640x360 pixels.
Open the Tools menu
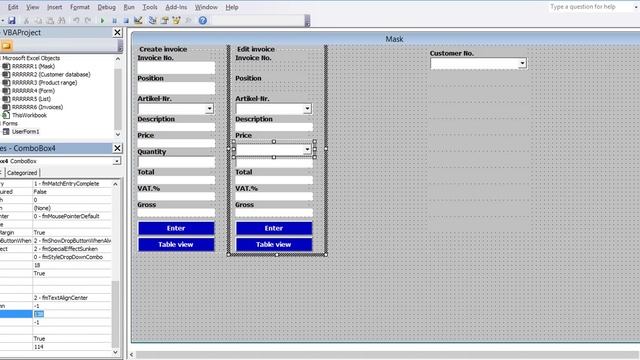coord(150,7)
